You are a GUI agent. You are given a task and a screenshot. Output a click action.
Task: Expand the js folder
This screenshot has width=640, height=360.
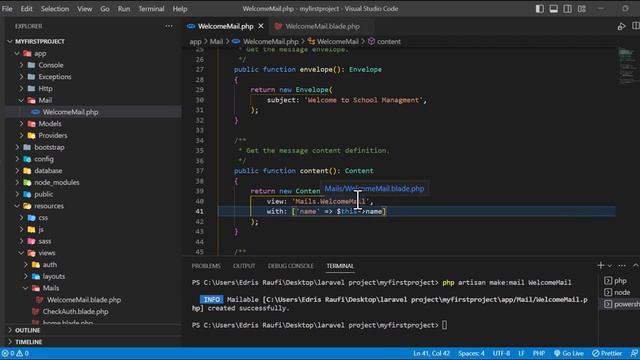pyautogui.click(x=22, y=229)
